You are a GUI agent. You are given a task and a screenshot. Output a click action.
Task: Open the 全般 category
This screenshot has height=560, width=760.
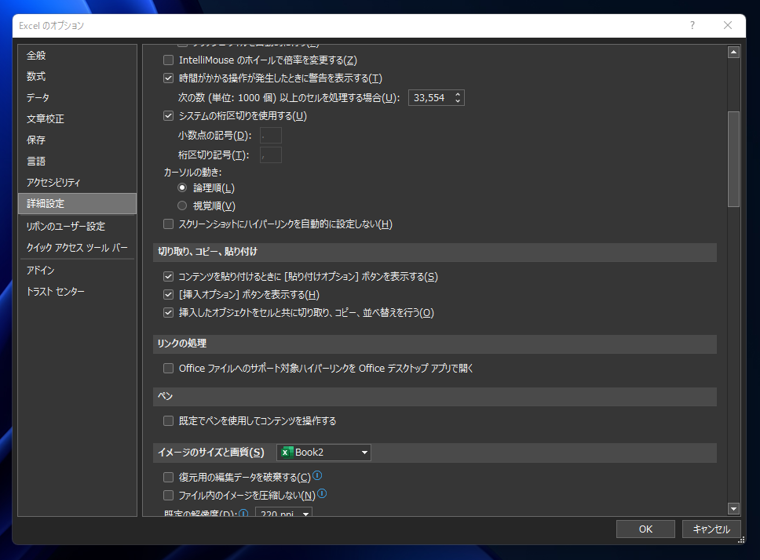[77, 56]
